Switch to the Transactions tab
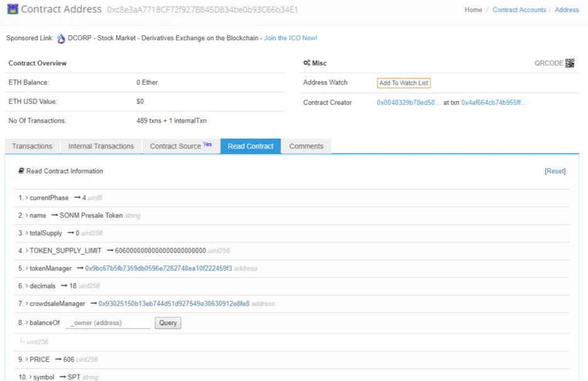 32,146
